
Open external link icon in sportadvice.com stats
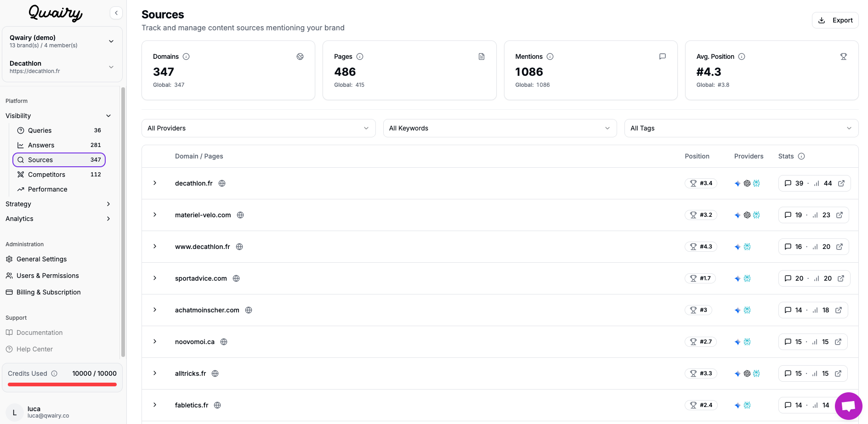(841, 278)
